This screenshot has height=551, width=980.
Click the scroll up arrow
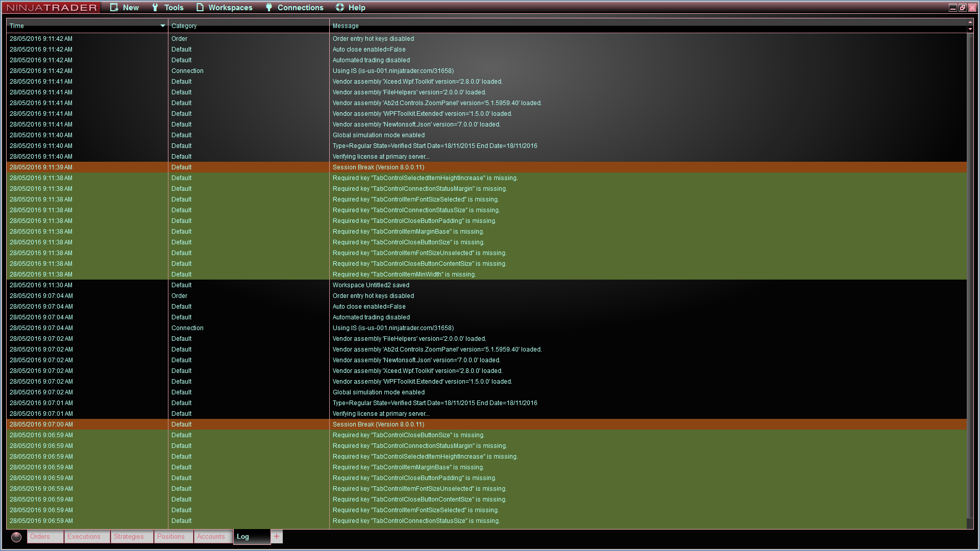click(970, 22)
